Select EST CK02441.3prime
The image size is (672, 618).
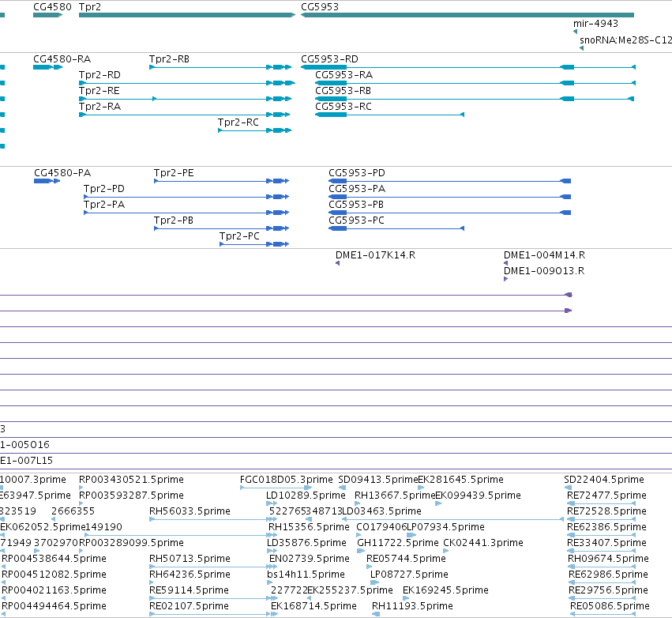(483, 544)
